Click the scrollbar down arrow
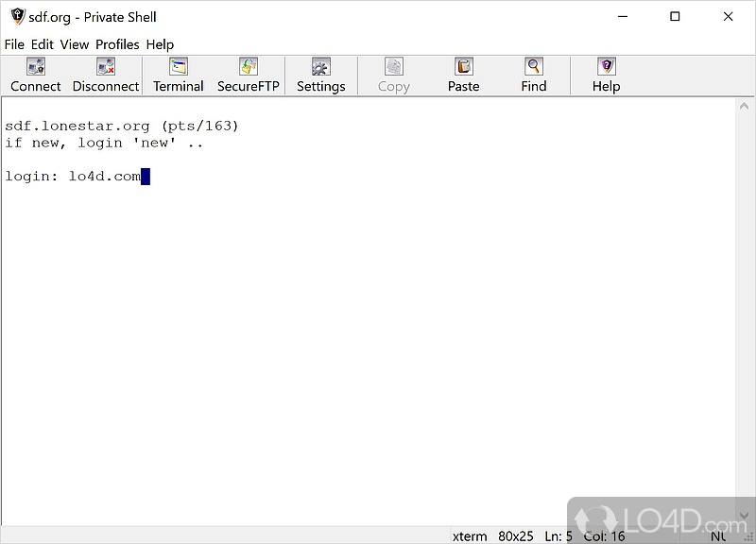The height and width of the screenshot is (544, 756). [744, 516]
